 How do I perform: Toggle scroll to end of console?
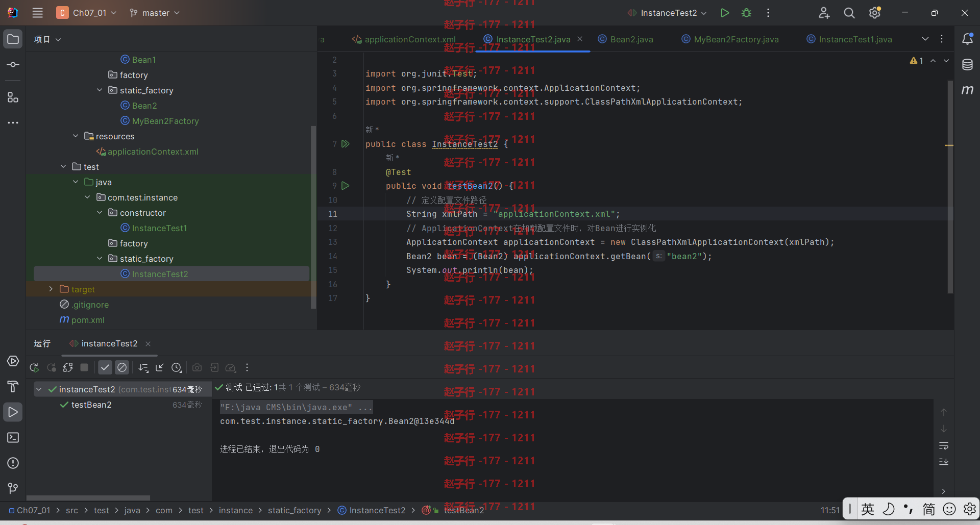click(x=944, y=462)
